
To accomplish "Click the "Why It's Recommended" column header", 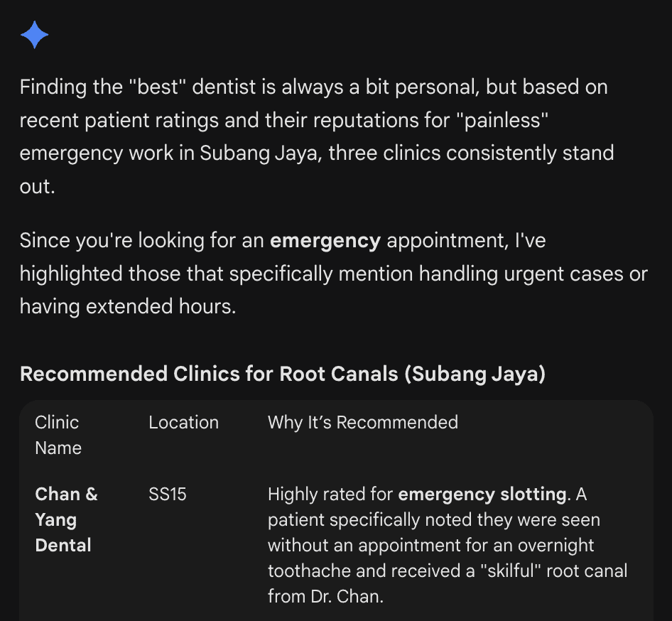I will click(x=362, y=423).
